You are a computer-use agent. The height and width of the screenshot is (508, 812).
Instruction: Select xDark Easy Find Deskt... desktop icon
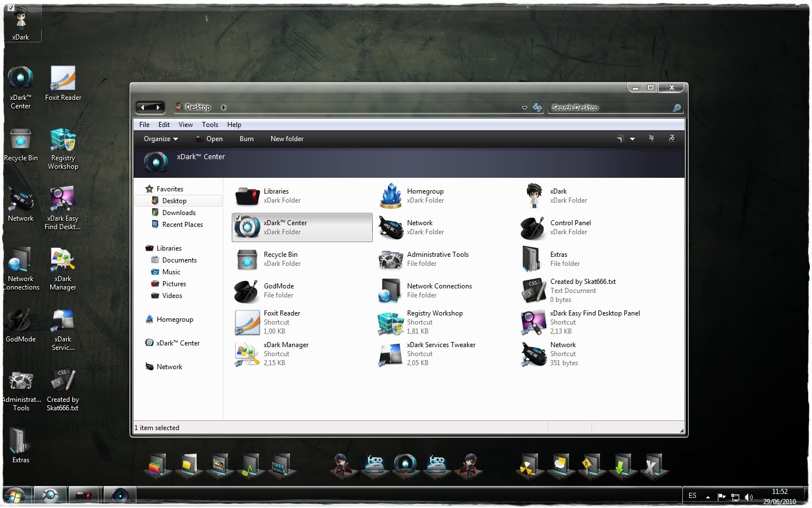coord(63,209)
